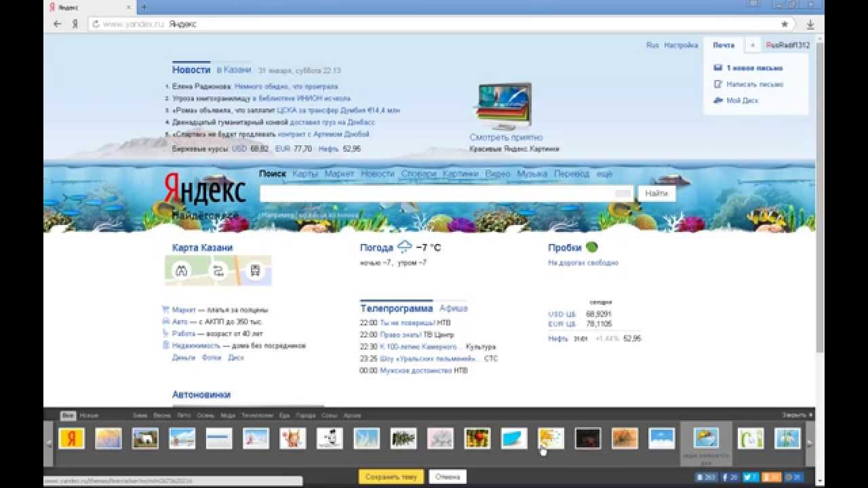Open the Настройка settings menu
Image resolution: width=868 pixels, height=488 pixels.
681,45
